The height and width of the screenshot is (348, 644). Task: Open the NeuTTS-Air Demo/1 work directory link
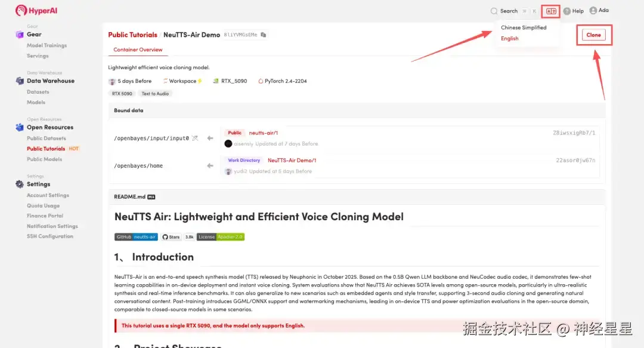(x=292, y=161)
